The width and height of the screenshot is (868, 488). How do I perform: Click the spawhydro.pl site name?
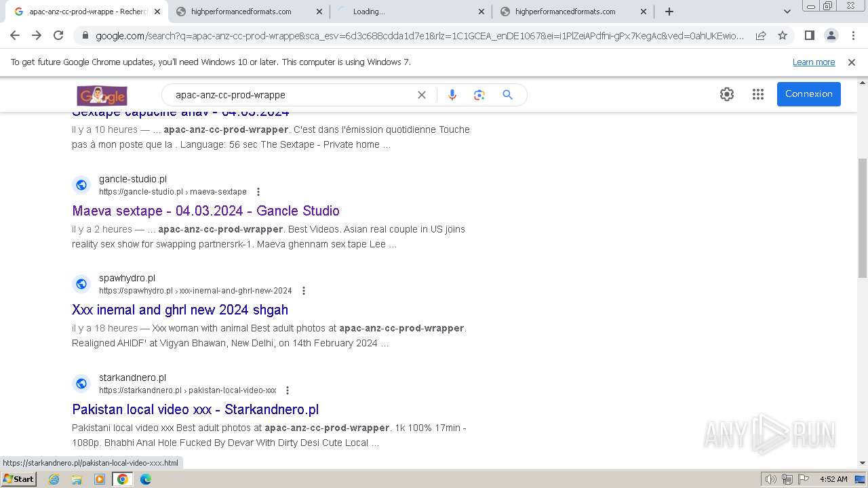click(127, 278)
